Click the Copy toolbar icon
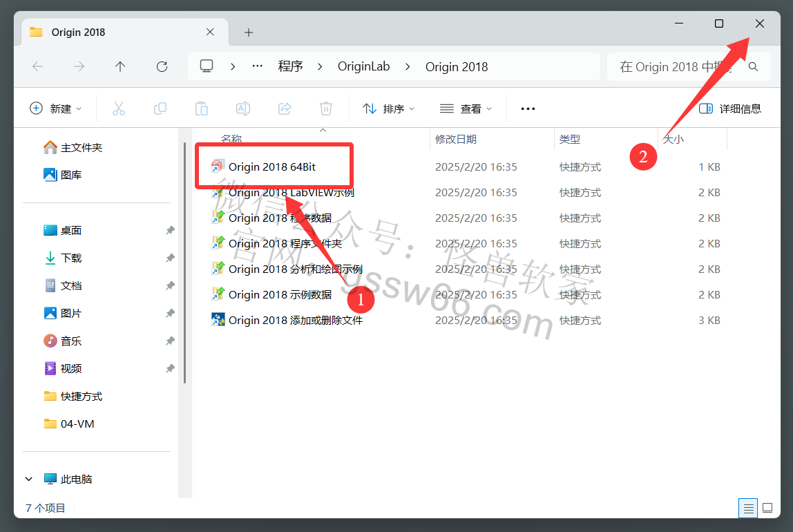This screenshot has width=793, height=532. (160, 108)
